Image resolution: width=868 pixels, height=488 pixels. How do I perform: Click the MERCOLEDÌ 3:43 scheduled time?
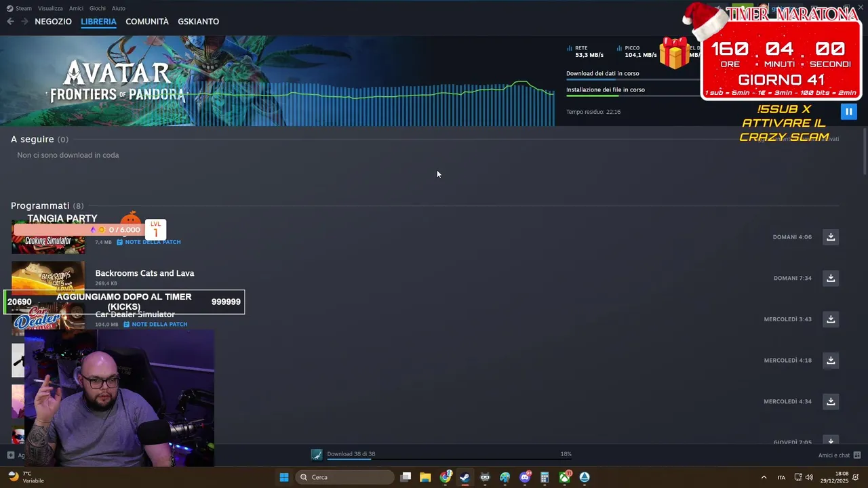point(787,319)
